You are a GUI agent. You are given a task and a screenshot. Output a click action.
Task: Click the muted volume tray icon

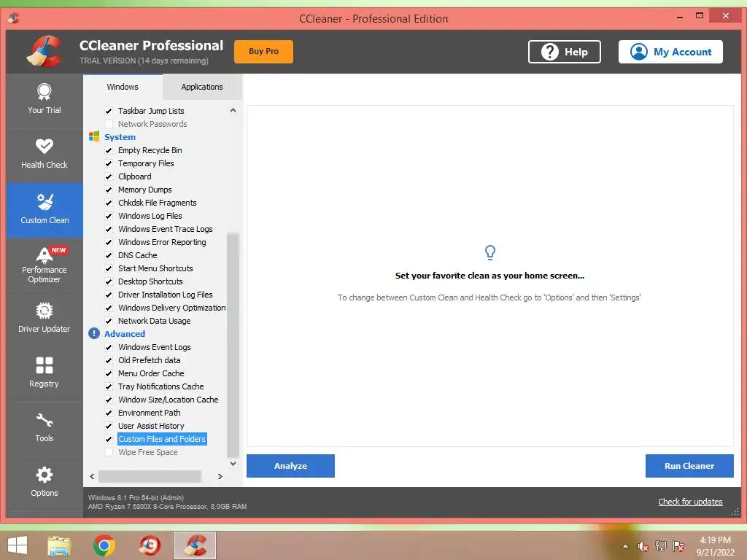pyautogui.click(x=643, y=546)
